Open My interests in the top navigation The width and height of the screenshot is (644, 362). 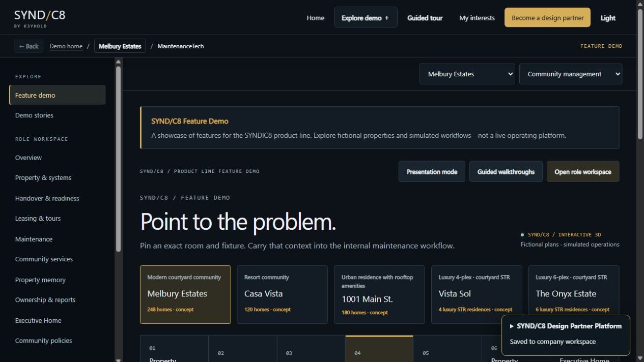pyautogui.click(x=477, y=18)
